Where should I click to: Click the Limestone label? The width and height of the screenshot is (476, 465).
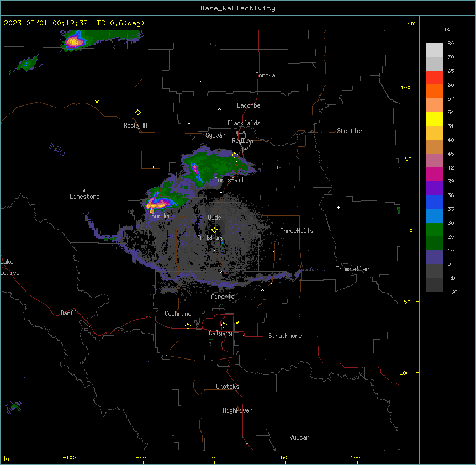pos(84,197)
